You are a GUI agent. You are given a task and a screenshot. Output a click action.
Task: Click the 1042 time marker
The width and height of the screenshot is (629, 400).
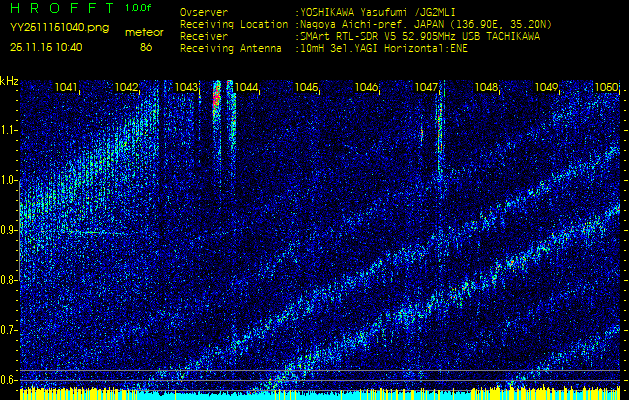click(126, 87)
